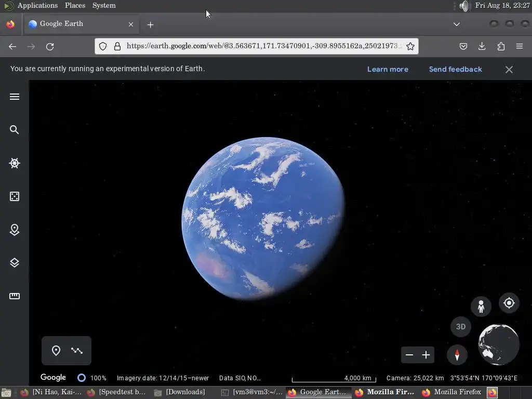
Task: Close the Google Earth tab
Action: (x=130, y=24)
